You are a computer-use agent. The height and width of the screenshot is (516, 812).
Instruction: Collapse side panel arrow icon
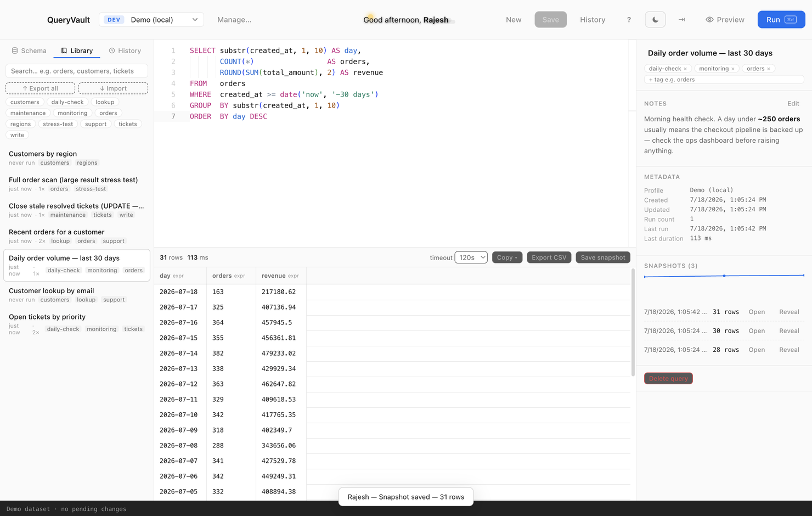click(682, 20)
